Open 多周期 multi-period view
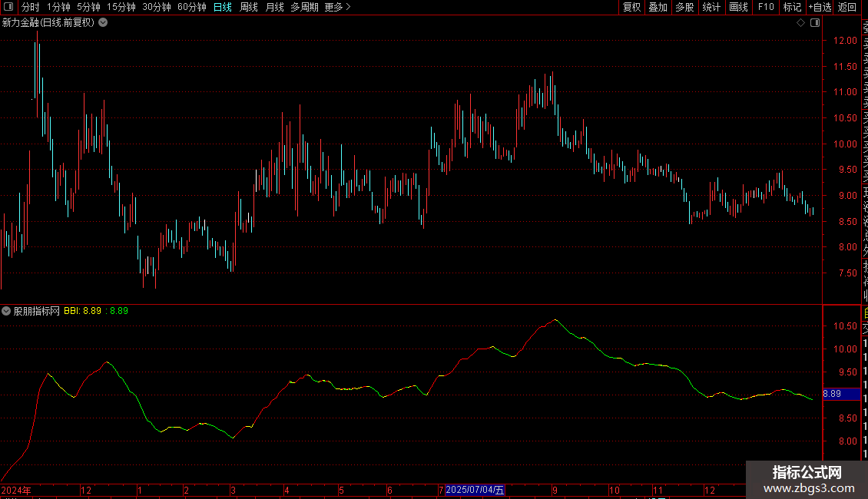868x499 pixels. pos(304,7)
